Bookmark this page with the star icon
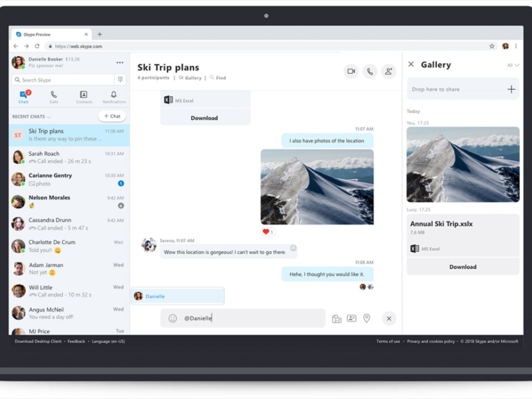This screenshot has height=399, width=532. (x=492, y=46)
